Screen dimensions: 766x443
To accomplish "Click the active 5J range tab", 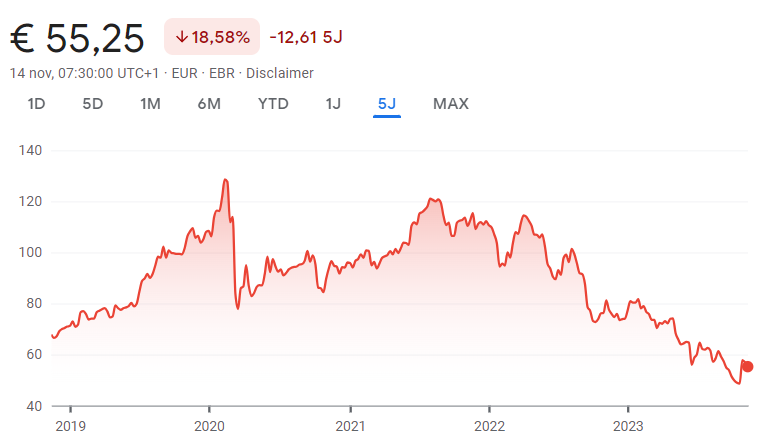I will (x=387, y=104).
